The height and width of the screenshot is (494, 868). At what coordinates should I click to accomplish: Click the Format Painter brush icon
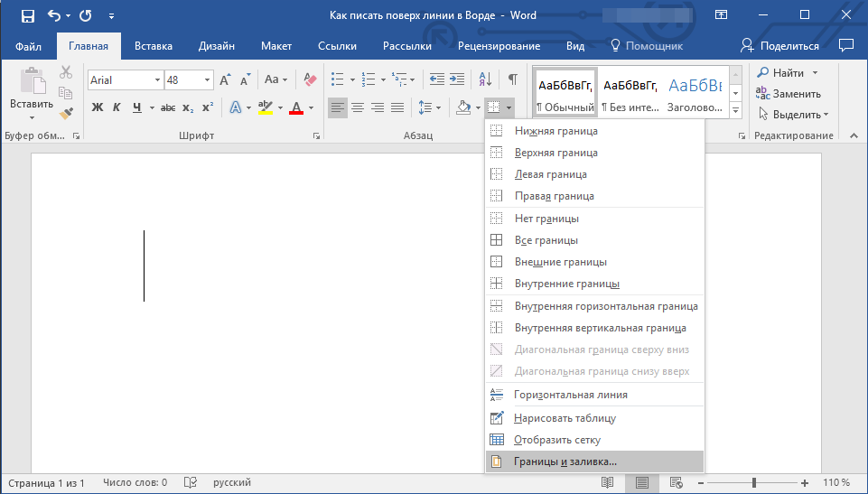click(66, 113)
